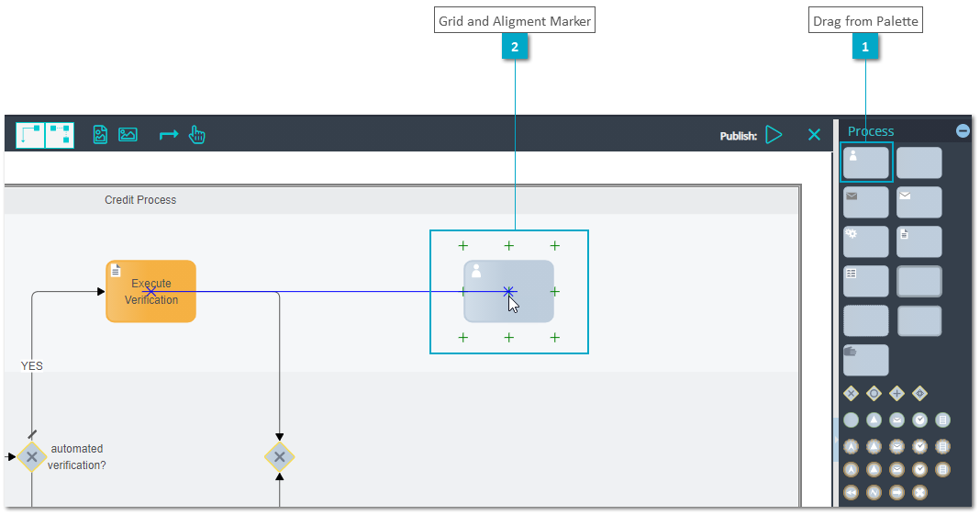Collapse the Process palette section
This screenshot has height=515, width=980.
(963, 130)
